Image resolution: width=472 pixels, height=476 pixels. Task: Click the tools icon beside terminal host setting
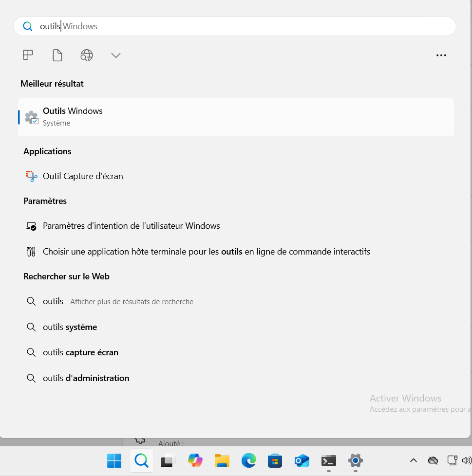click(31, 252)
